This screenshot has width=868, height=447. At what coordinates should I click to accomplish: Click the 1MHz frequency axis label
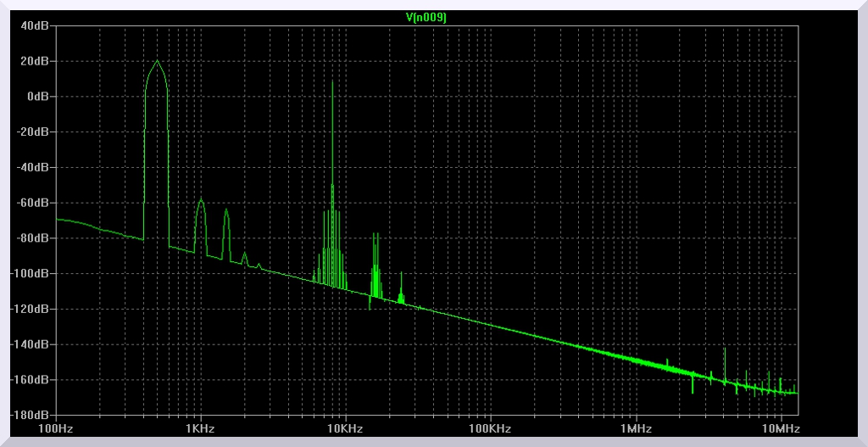click(x=636, y=428)
